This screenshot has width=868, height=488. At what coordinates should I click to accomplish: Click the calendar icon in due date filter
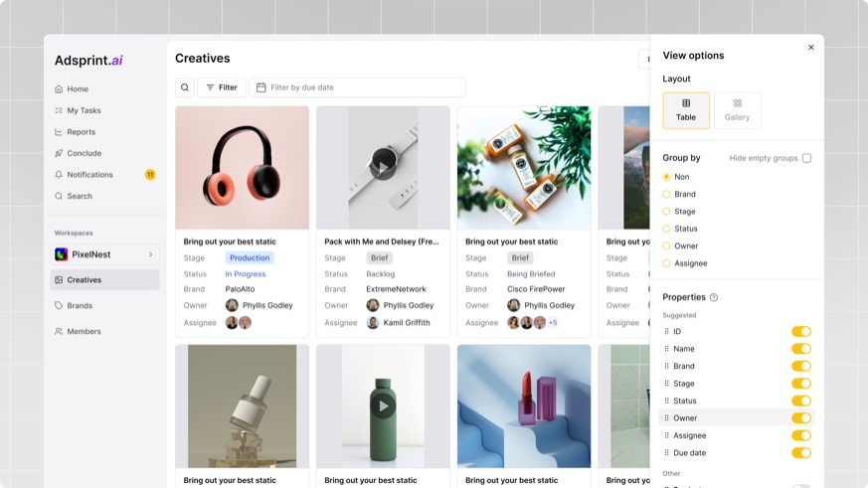261,87
